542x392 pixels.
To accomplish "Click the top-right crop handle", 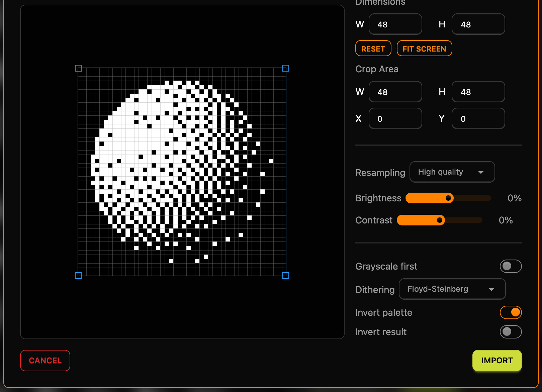I will pos(286,68).
